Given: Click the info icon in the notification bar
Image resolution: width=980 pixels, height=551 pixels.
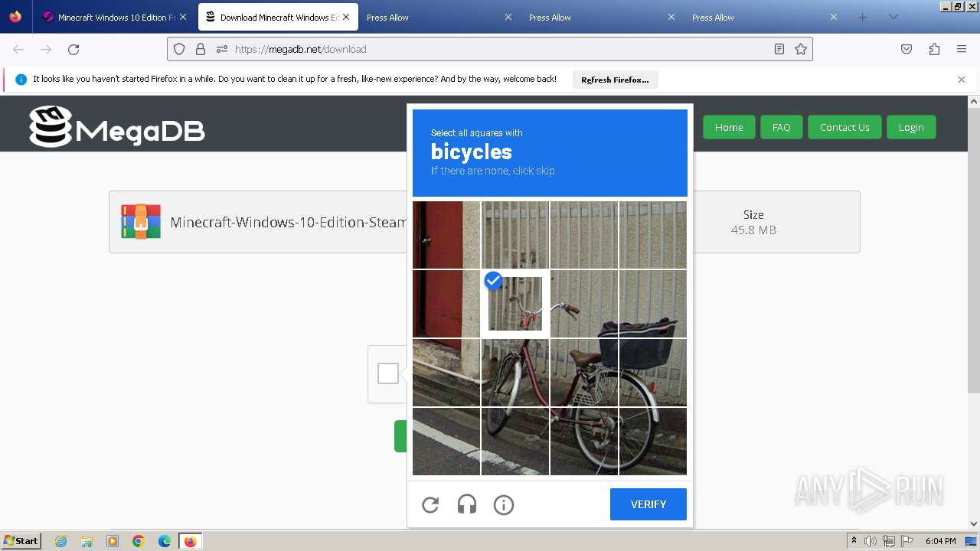Looking at the screenshot, I should point(21,80).
